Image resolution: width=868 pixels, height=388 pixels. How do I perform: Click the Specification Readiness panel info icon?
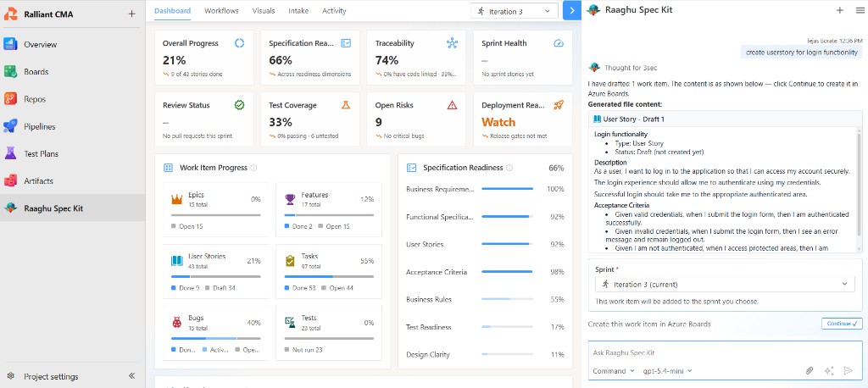[509, 168]
